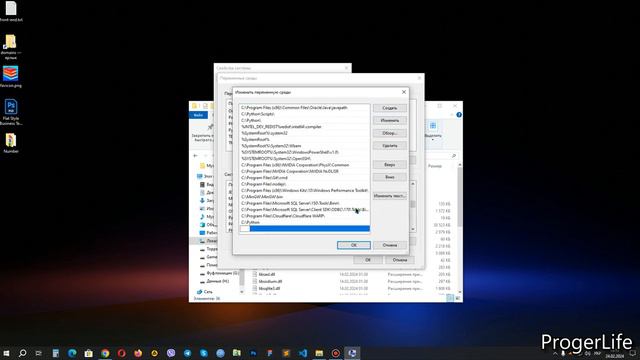
Task: Select the C:\Python\Scripts\ path entry
Action: 304,114
